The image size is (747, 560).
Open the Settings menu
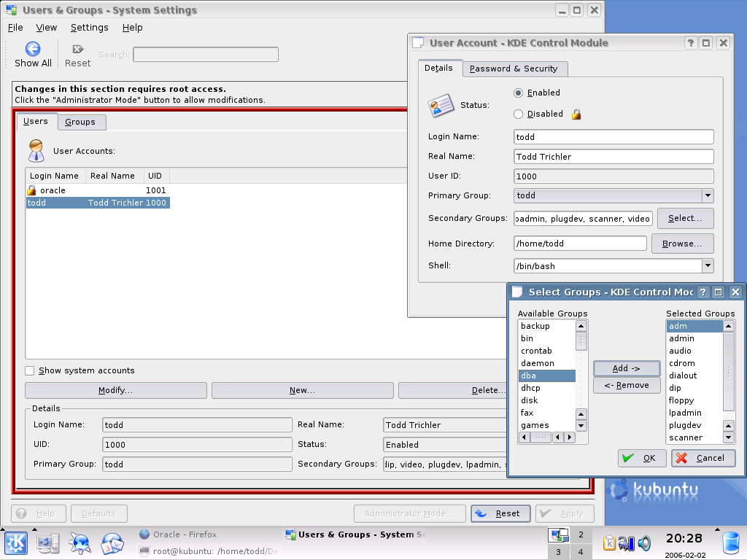click(90, 28)
